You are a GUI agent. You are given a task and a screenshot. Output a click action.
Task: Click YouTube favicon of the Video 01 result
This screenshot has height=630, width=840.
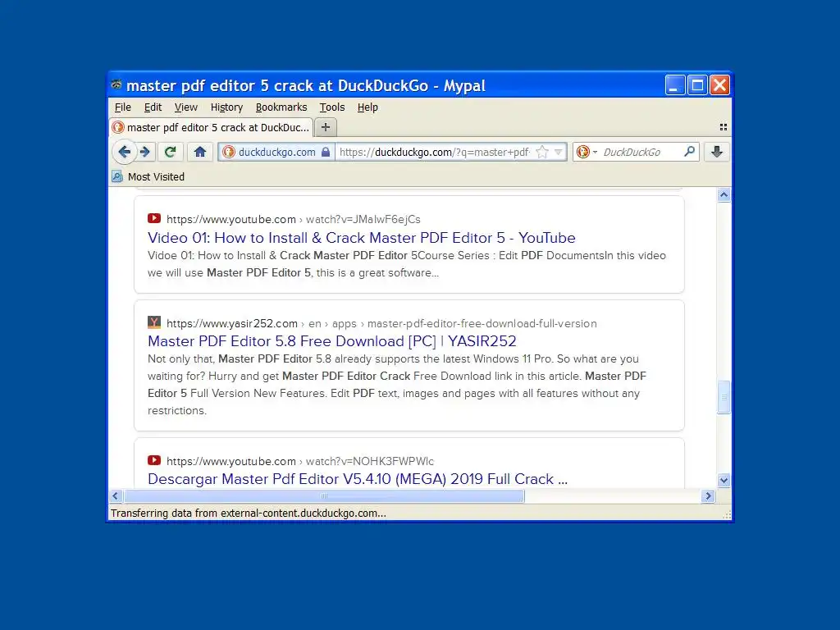154,218
